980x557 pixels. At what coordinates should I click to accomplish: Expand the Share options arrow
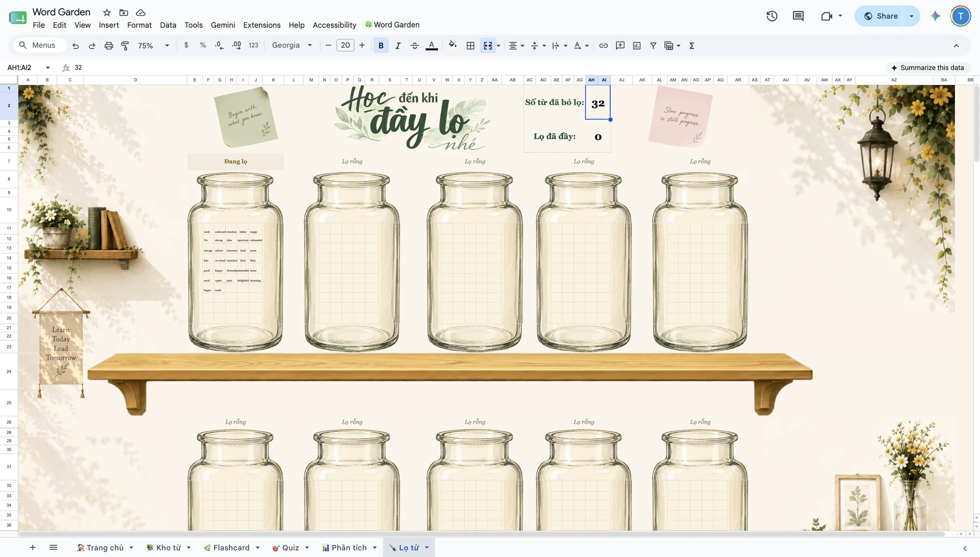point(911,16)
